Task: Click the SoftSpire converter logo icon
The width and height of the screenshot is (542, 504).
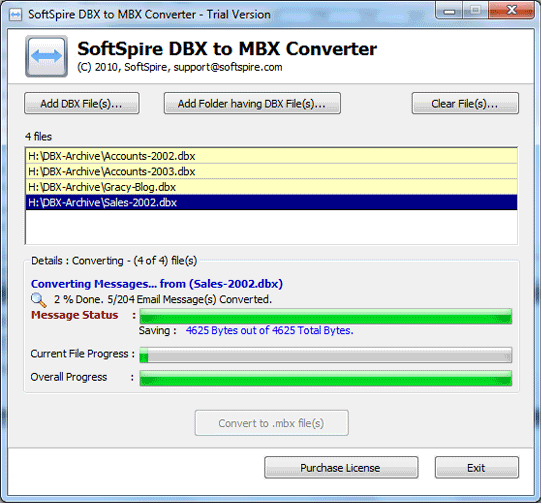Action: pyautogui.click(x=46, y=56)
